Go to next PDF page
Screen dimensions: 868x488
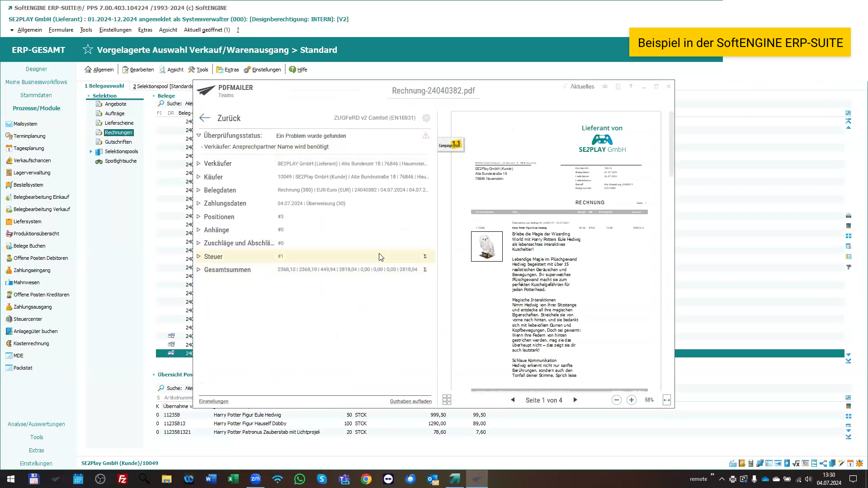point(575,400)
